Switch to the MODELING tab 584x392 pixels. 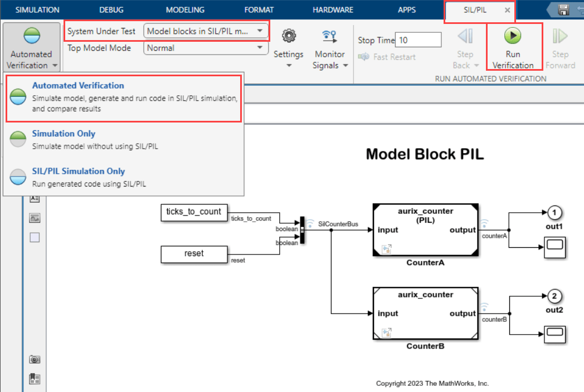click(x=185, y=10)
